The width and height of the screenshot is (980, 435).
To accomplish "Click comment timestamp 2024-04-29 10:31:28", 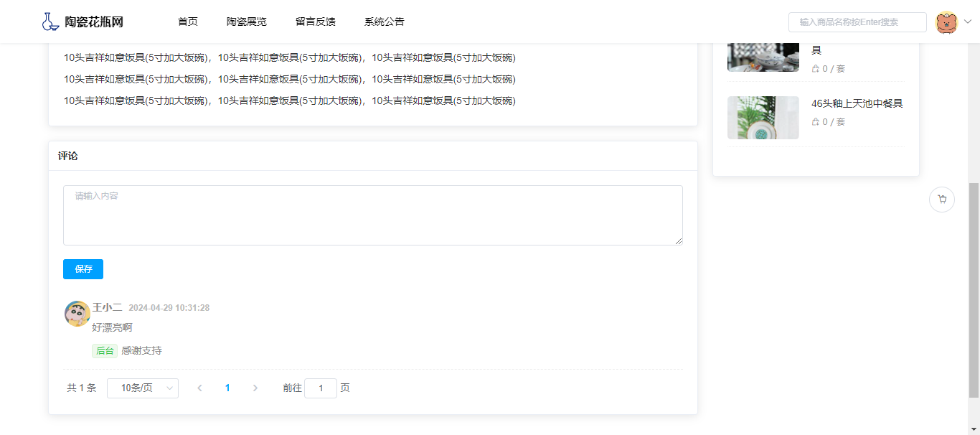I will pos(169,308).
